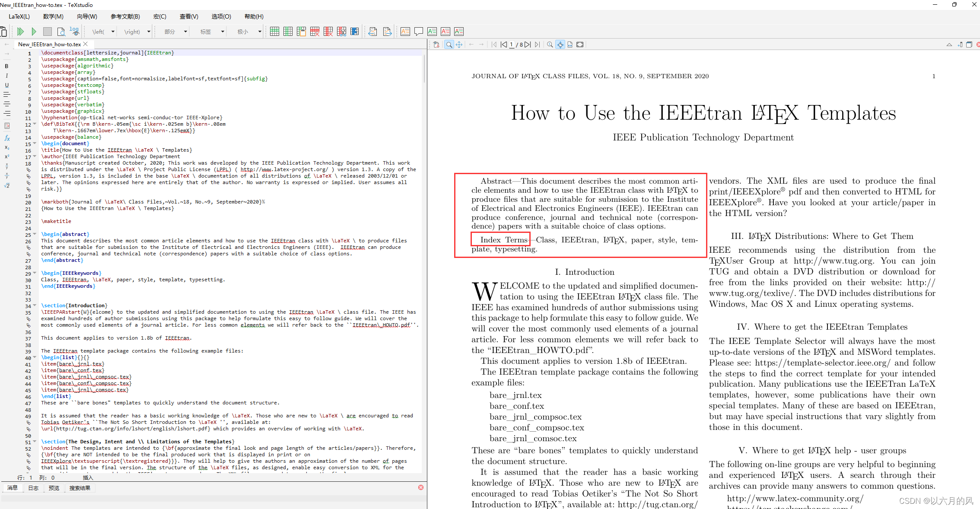Collapse the abstract block at line 25
The image size is (980, 509).
click(35, 234)
